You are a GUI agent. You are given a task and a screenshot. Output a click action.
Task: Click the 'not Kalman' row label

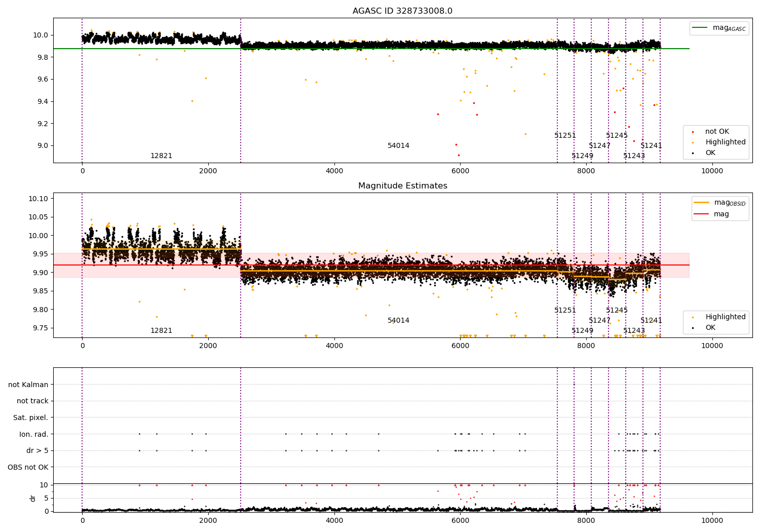click(x=28, y=385)
